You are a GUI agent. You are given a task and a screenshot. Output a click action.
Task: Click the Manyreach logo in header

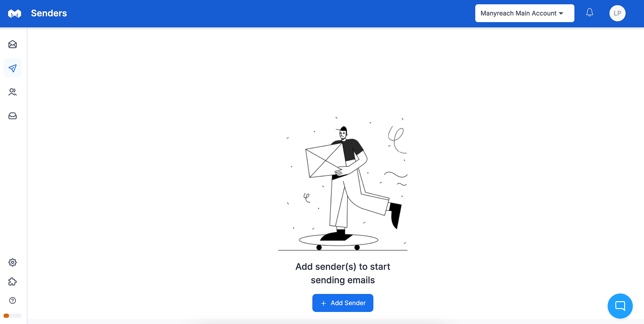pos(15,13)
